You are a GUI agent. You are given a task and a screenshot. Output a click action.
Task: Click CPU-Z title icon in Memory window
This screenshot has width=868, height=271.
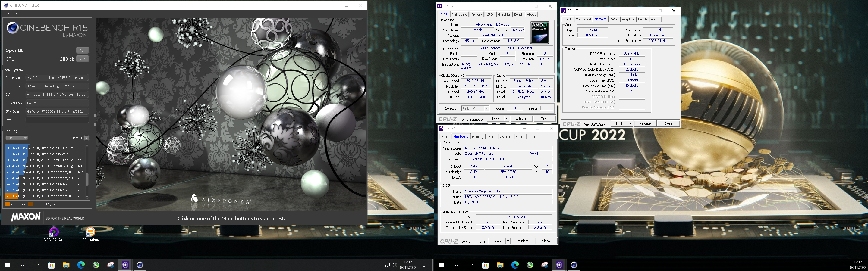pyautogui.click(x=563, y=11)
